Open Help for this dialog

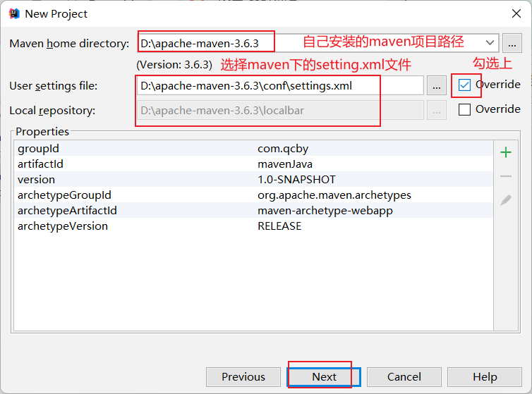point(485,376)
